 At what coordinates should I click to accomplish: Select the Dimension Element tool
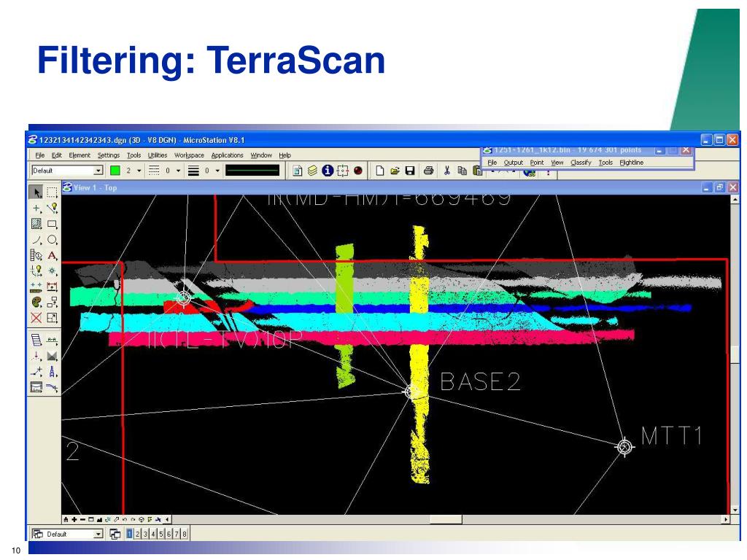click(x=52, y=287)
